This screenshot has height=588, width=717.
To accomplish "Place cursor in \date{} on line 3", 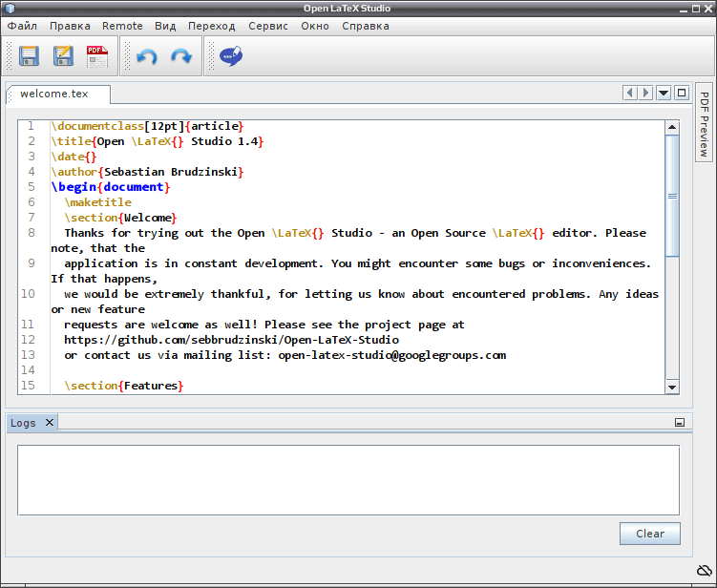I will (74, 157).
